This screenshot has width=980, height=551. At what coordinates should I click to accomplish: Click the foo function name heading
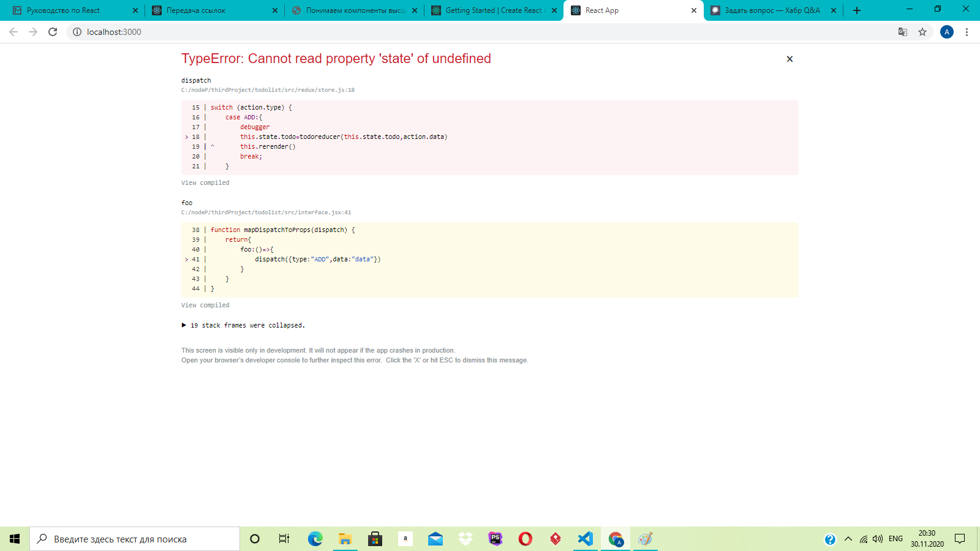[187, 203]
